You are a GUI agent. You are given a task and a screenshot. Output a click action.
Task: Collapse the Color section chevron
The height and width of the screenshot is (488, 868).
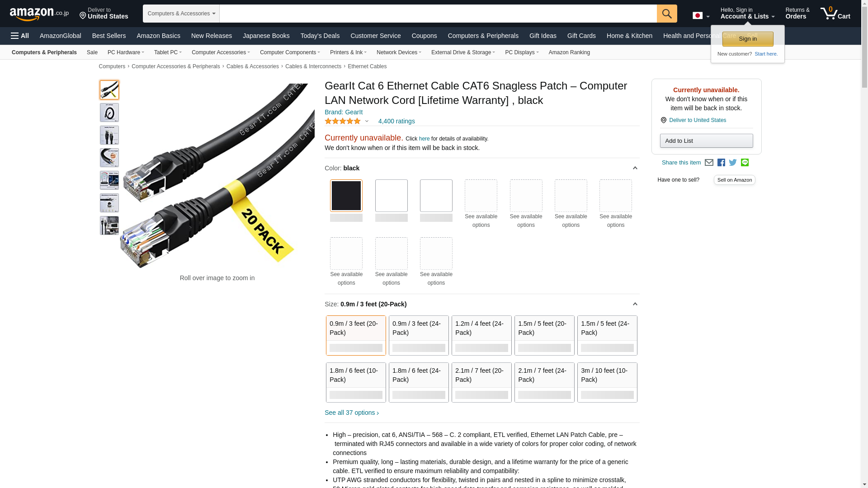point(635,168)
